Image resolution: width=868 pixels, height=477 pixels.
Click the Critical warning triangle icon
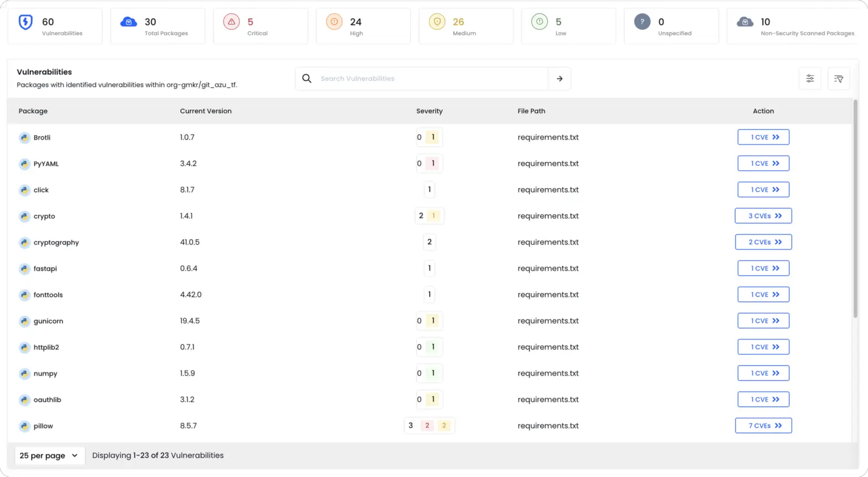(231, 22)
